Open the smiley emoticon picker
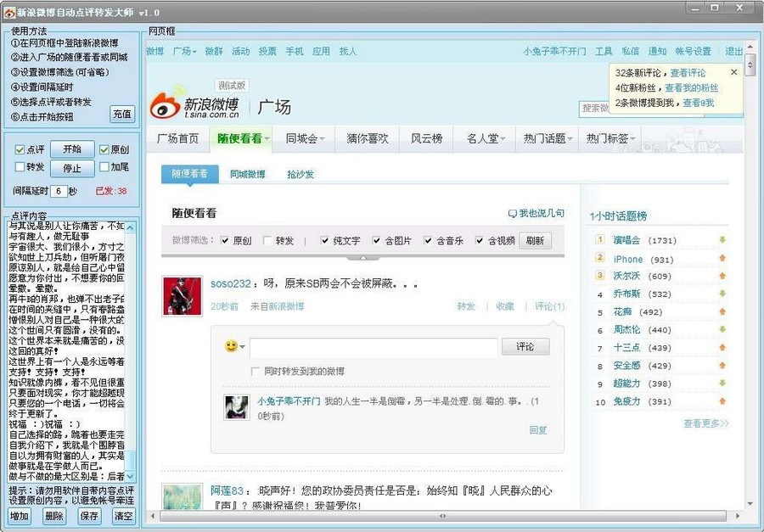Image resolution: width=764 pixels, height=532 pixels. click(x=231, y=346)
